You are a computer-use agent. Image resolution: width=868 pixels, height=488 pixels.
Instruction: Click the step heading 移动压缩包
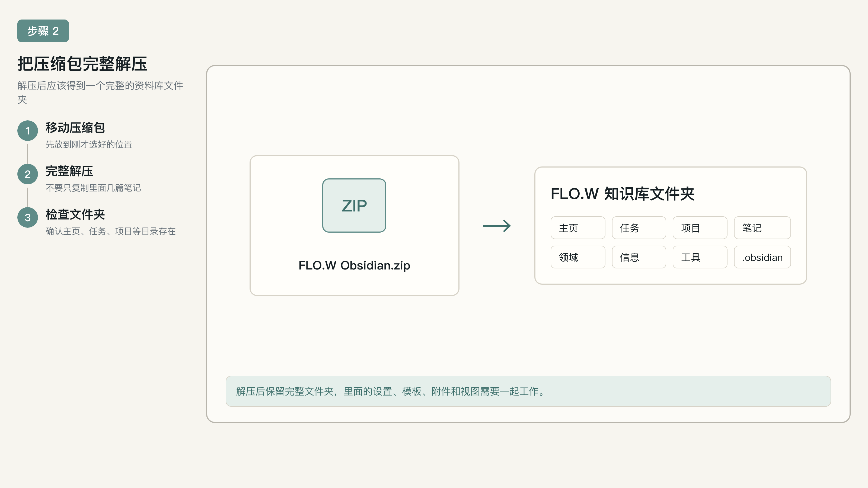[x=75, y=128]
